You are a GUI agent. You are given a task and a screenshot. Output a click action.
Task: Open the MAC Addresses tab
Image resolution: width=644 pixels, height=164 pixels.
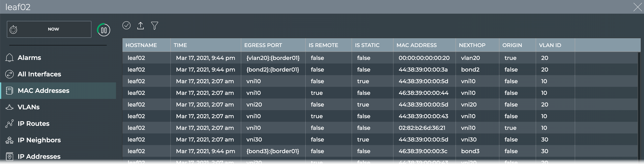[43, 91]
